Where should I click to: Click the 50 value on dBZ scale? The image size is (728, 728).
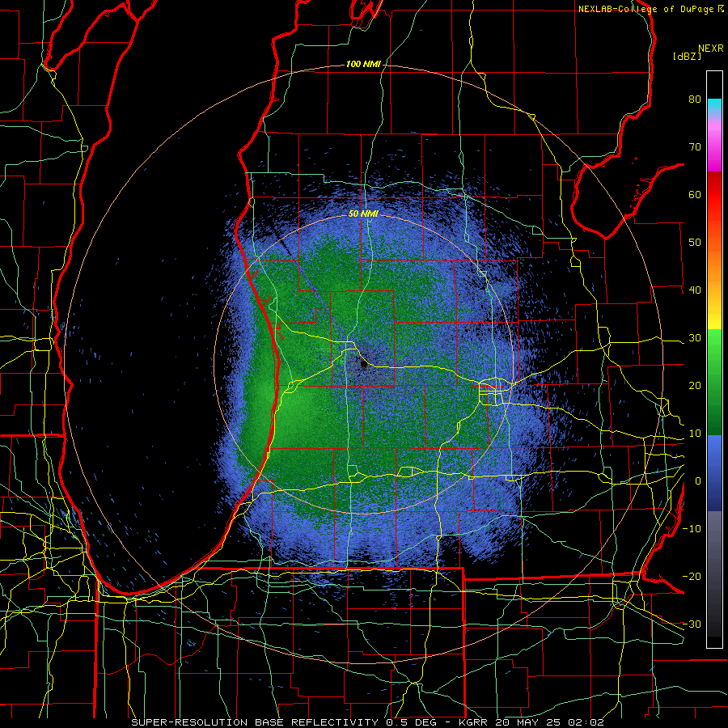click(695, 243)
